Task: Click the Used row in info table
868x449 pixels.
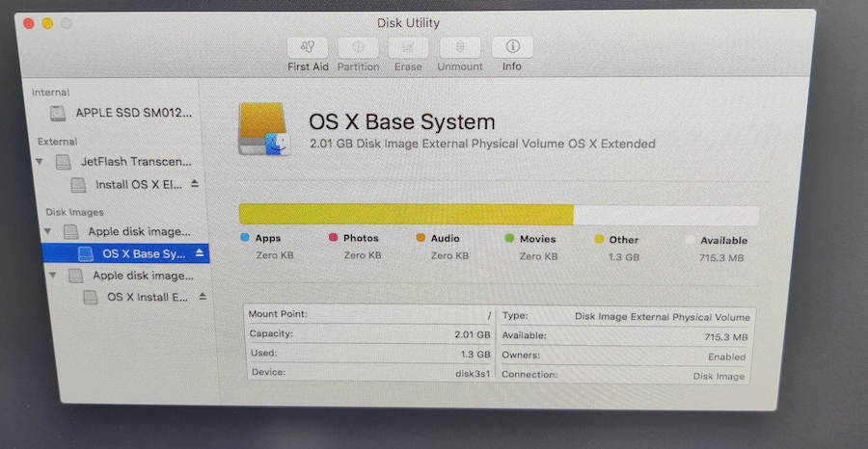Action: 369,354
